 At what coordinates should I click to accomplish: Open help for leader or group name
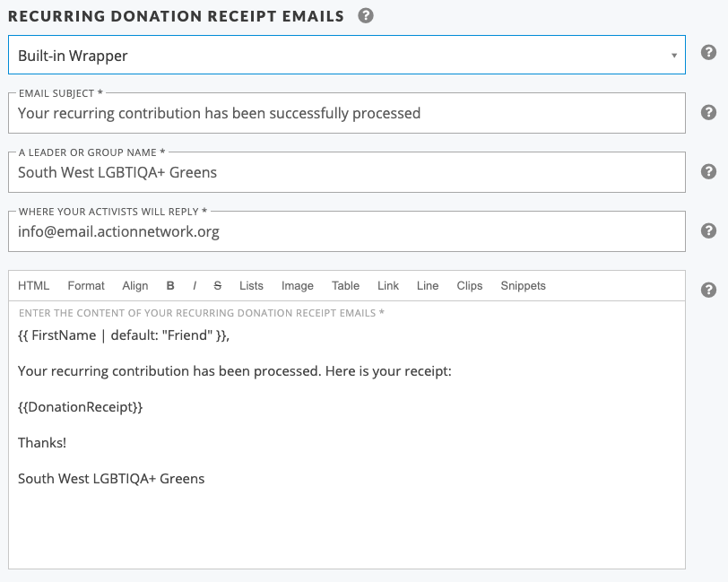pos(708,171)
